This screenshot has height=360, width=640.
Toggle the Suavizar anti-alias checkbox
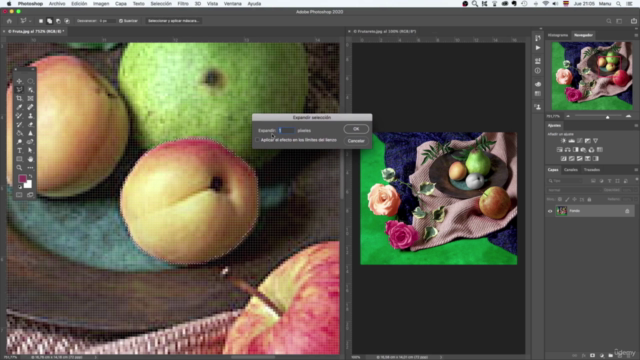tap(121, 21)
